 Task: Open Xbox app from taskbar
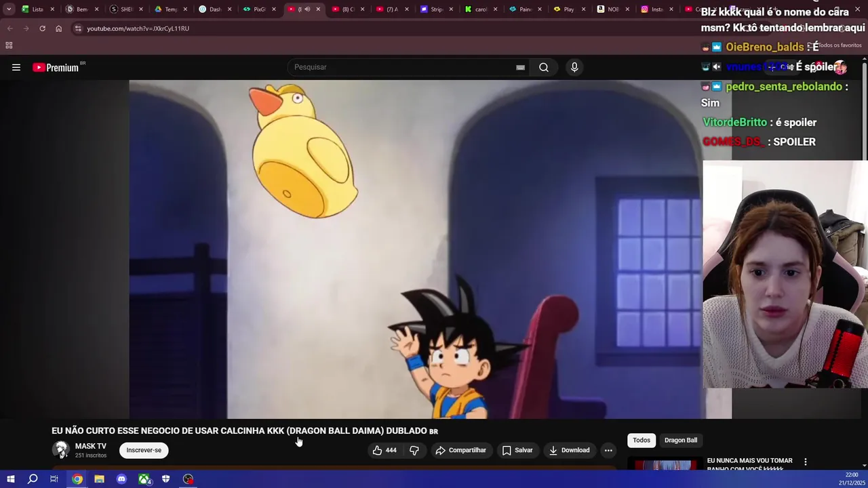pos(144,479)
